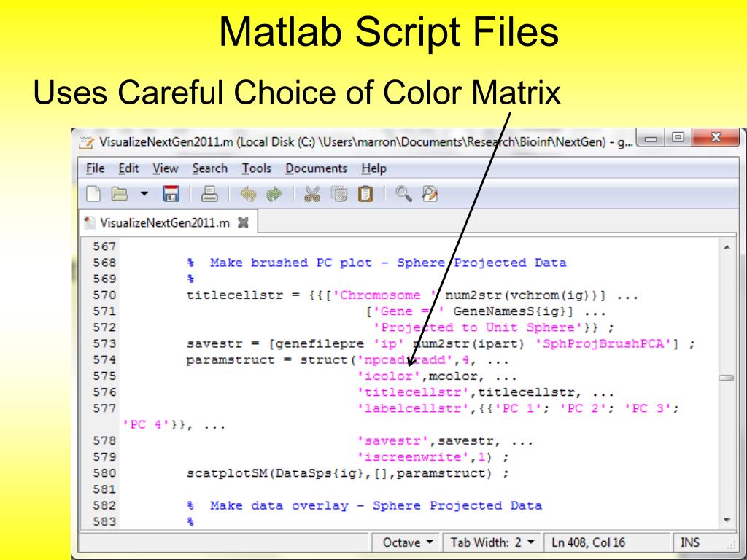The width and height of the screenshot is (747, 560).
Task: Click line number 570 in the gutter
Action: tap(104, 295)
